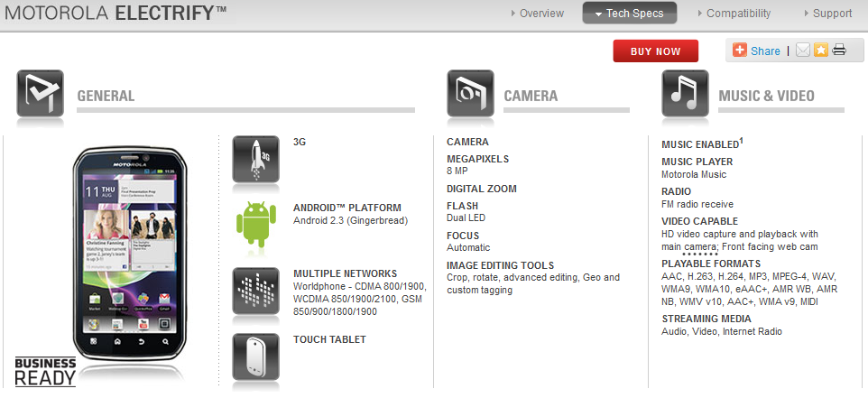Click the MUSIC & VIDEO heading
Image resolution: width=868 pixels, height=398 pixels.
pos(766,96)
